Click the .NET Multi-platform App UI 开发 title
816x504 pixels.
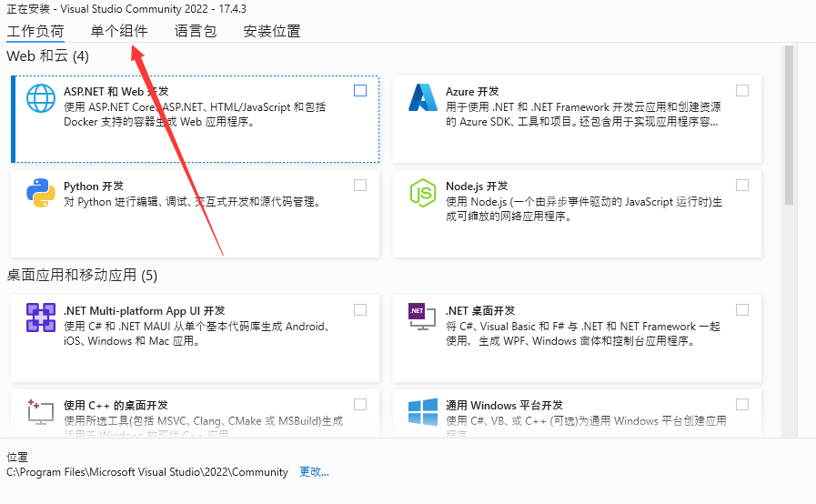tap(144, 311)
